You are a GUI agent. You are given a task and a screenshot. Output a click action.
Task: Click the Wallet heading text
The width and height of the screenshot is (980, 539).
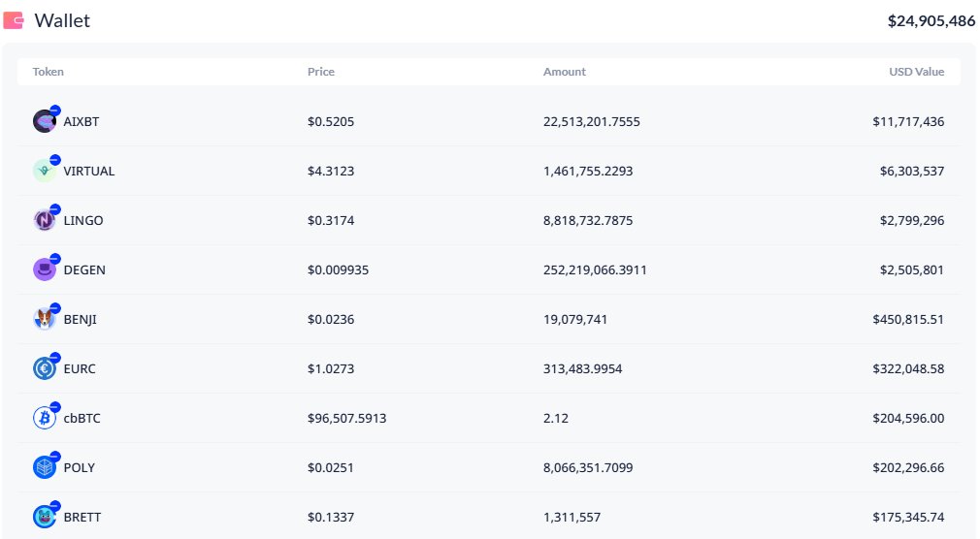pos(62,20)
